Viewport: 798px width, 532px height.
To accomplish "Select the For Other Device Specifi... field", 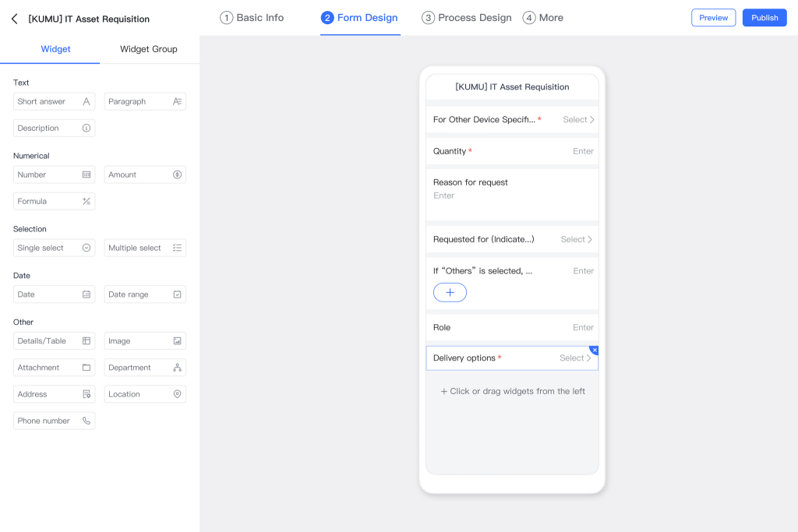I will 512,119.
